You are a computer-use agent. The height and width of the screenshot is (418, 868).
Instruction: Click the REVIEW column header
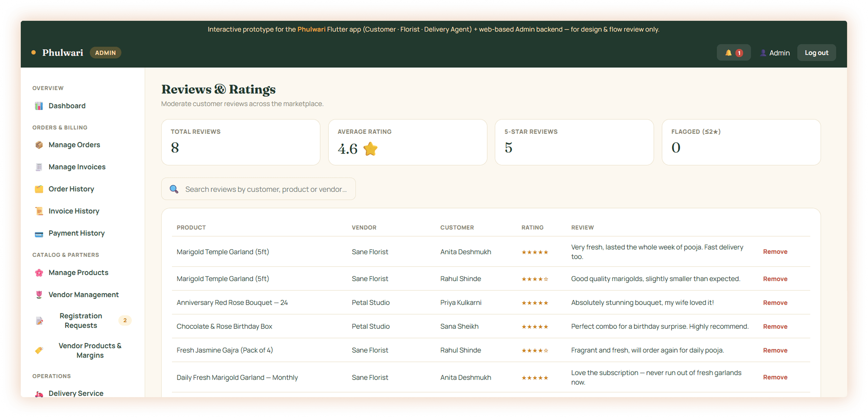(582, 228)
